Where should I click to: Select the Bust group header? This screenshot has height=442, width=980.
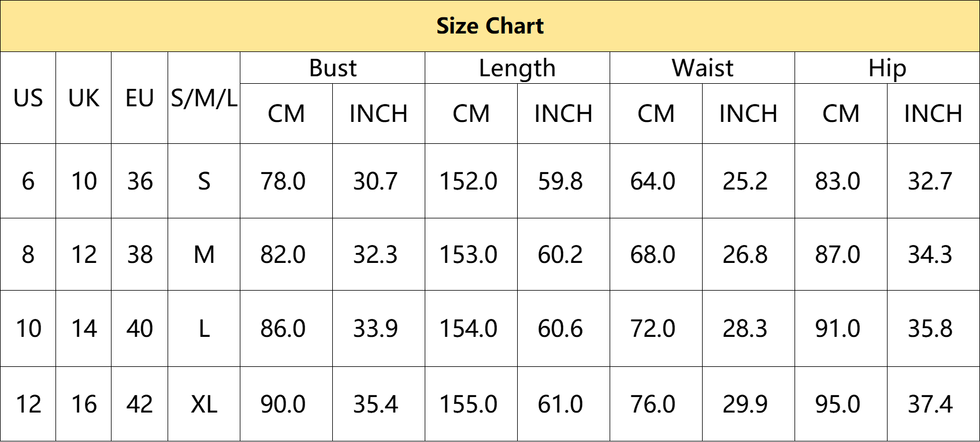click(333, 68)
